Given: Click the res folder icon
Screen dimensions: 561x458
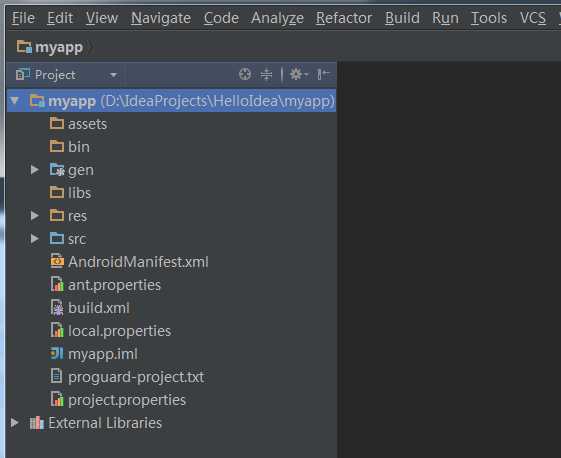Looking at the screenshot, I should tap(57, 215).
